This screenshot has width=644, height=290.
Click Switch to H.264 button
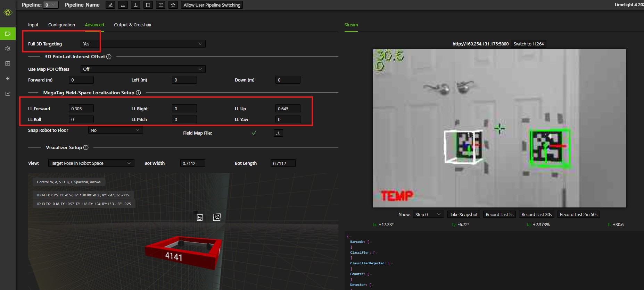(x=529, y=44)
